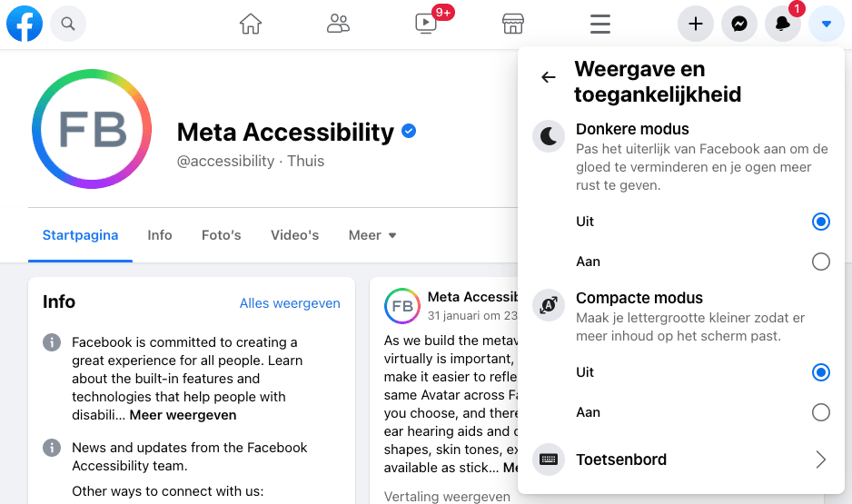Click the Facebook logo icon
This screenshot has width=852, height=504.
click(x=25, y=24)
